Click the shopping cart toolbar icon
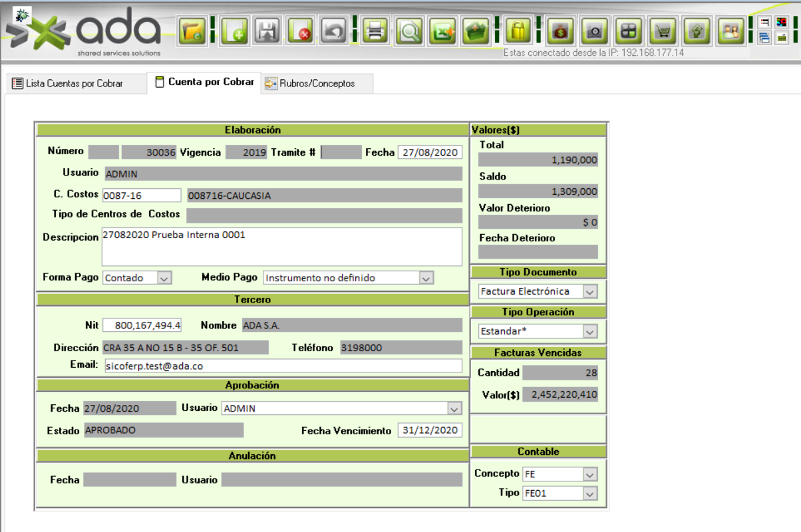This screenshot has height=532, width=801. [663, 31]
